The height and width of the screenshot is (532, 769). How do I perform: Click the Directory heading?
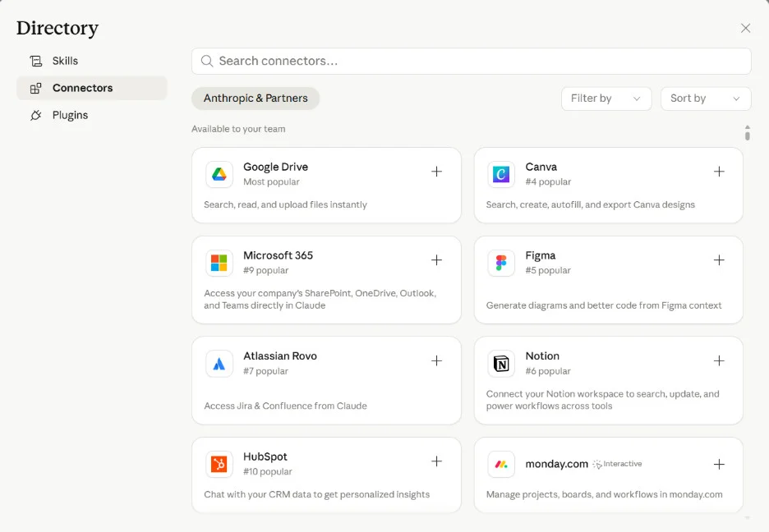coord(58,29)
